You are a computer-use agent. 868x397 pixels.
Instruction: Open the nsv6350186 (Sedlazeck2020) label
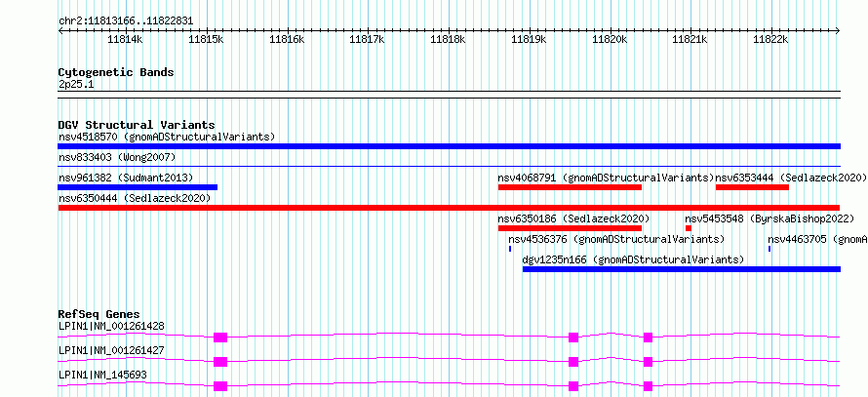coord(573,218)
